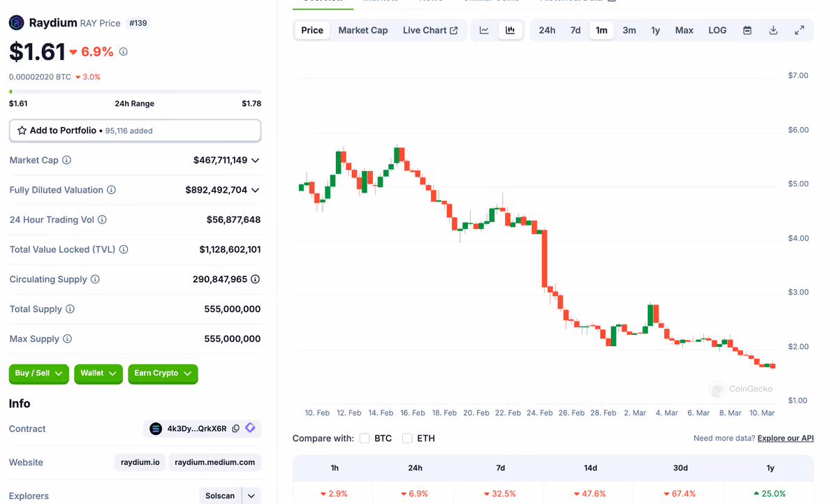Set the chart range to Max

tap(684, 30)
